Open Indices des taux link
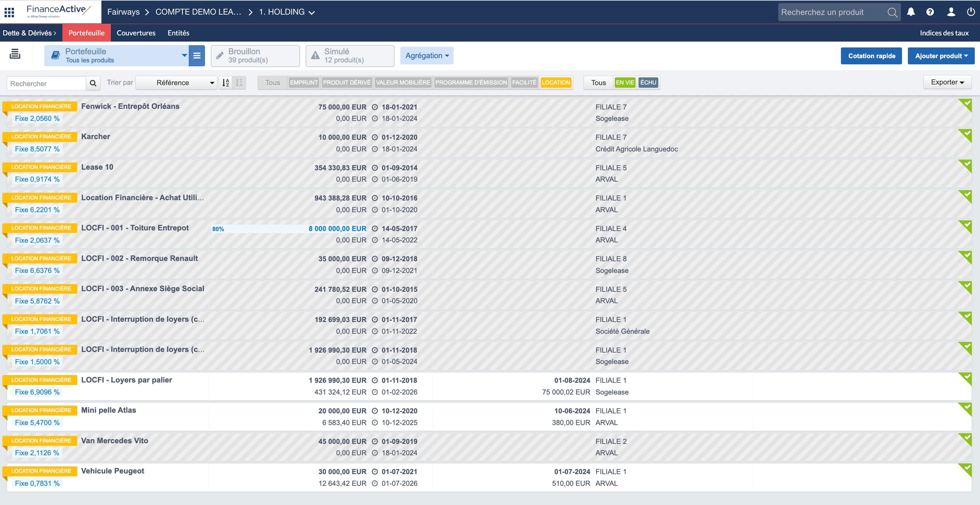Viewport: 980px width, 505px height. (944, 33)
